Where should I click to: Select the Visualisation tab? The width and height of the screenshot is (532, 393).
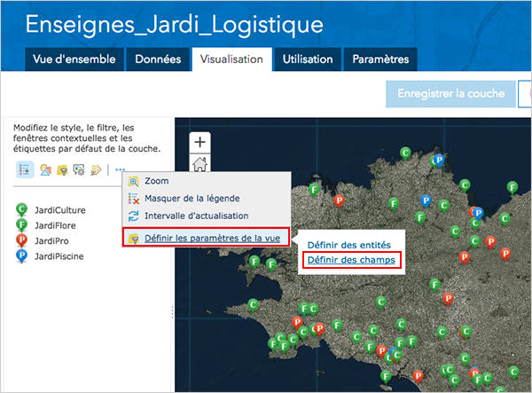[x=231, y=59]
